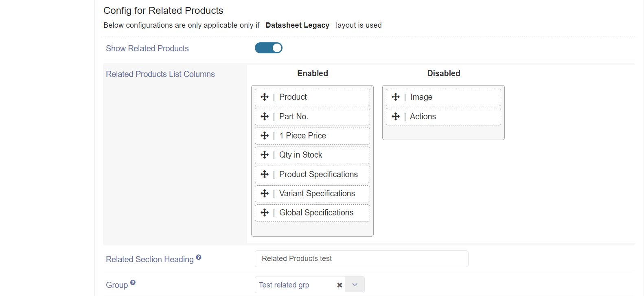Click the Related Section Heading input field
The image size is (644, 296).
pos(361,259)
